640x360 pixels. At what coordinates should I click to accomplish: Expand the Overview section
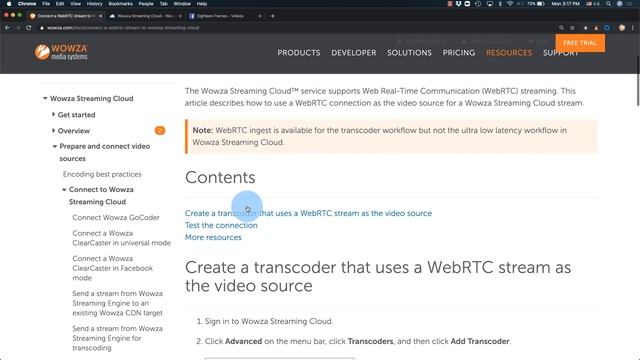click(53, 131)
